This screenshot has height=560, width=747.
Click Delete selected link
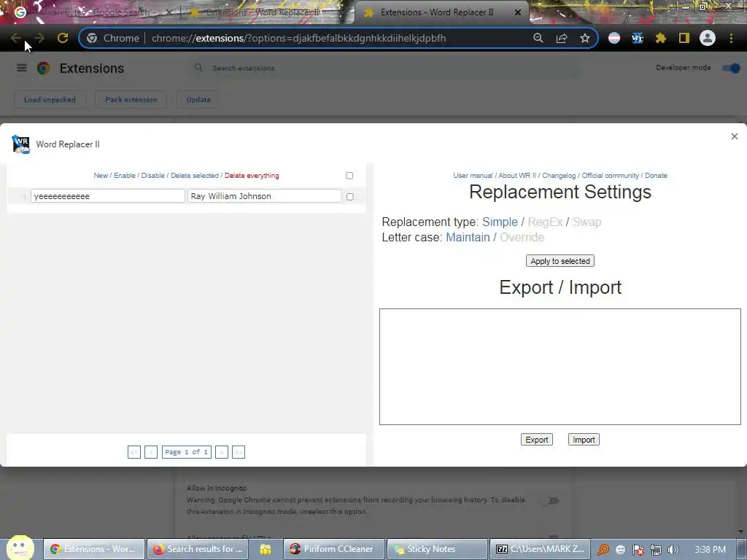pos(194,176)
